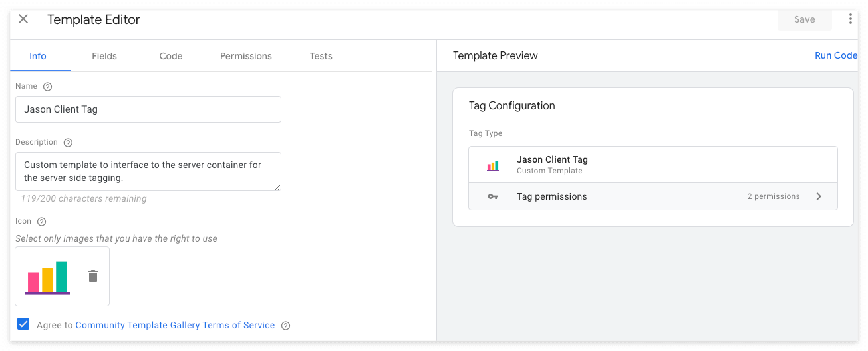Open the Permissions tab

click(x=246, y=56)
